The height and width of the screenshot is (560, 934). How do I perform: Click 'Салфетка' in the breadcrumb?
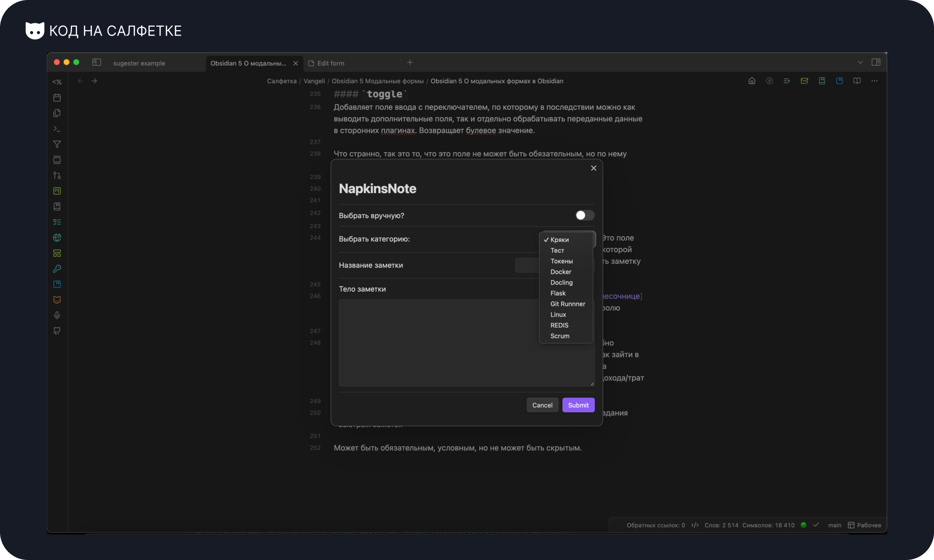point(282,81)
